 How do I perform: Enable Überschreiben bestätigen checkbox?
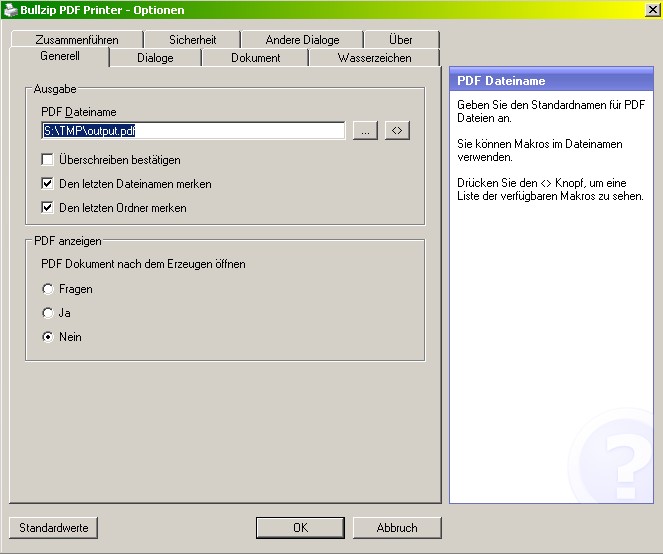click(x=47, y=160)
